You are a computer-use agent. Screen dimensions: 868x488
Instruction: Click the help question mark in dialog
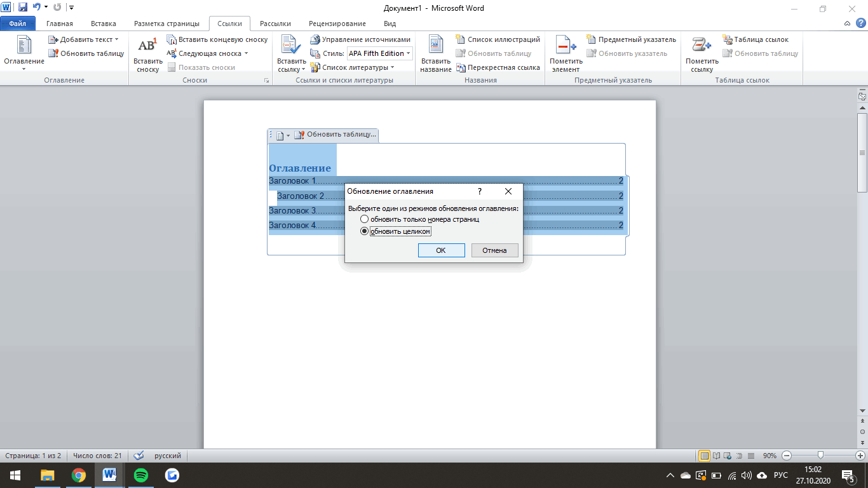480,191
